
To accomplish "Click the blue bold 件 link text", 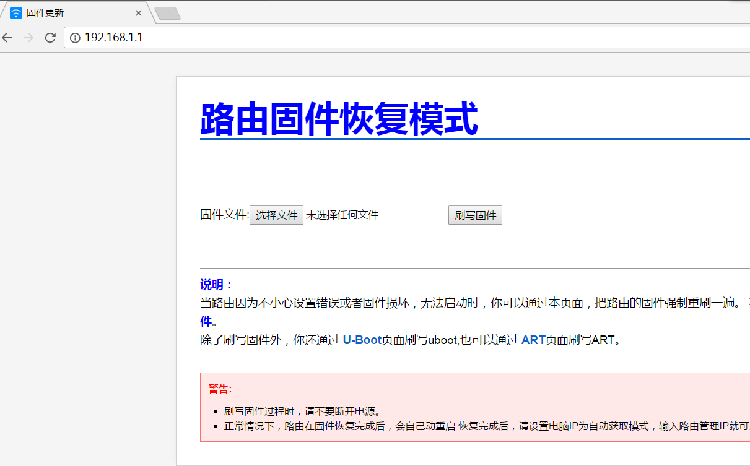I will 206,321.
